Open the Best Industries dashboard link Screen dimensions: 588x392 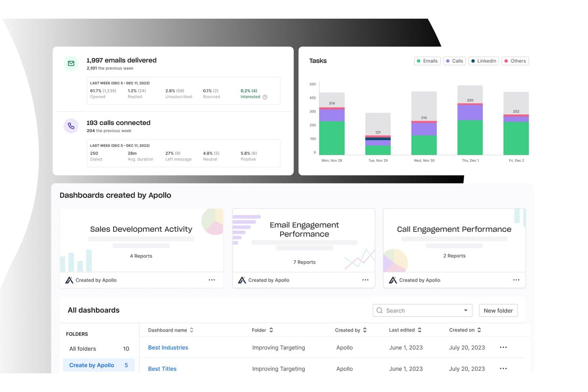(168, 348)
